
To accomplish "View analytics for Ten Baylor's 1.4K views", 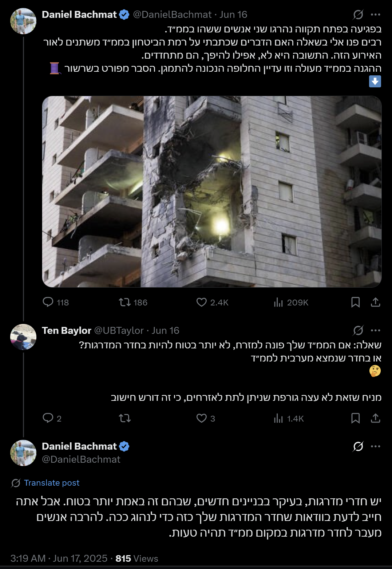I will click(278, 418).
